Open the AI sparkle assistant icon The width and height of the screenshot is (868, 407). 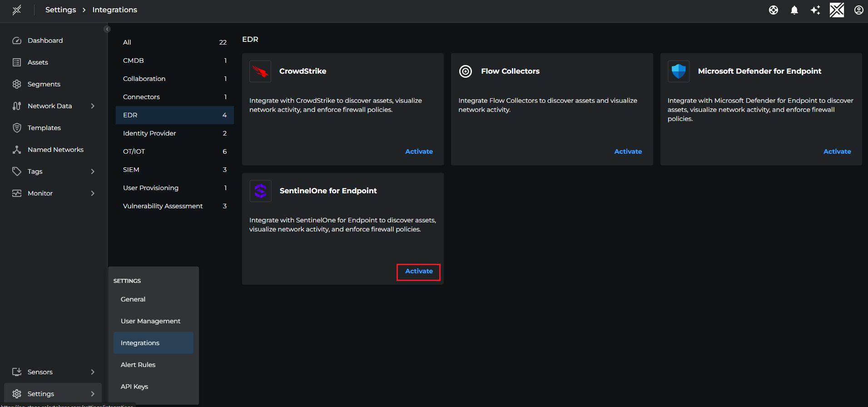coord(815,10)
